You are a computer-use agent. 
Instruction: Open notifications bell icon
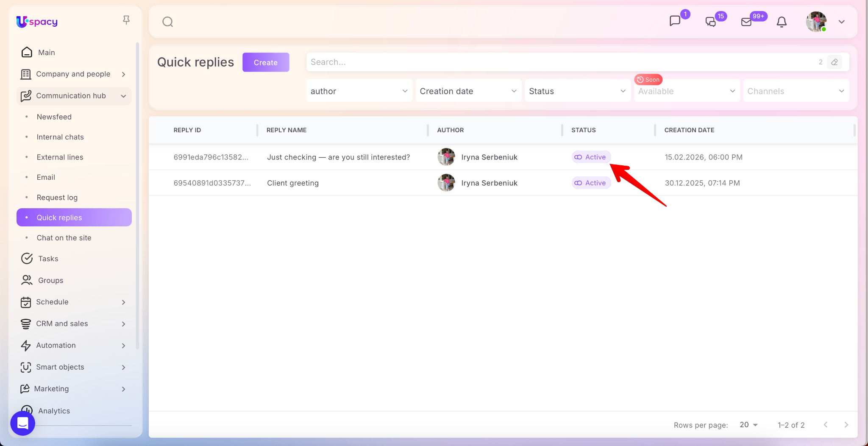pyautogui.click(x=782, y=22)
